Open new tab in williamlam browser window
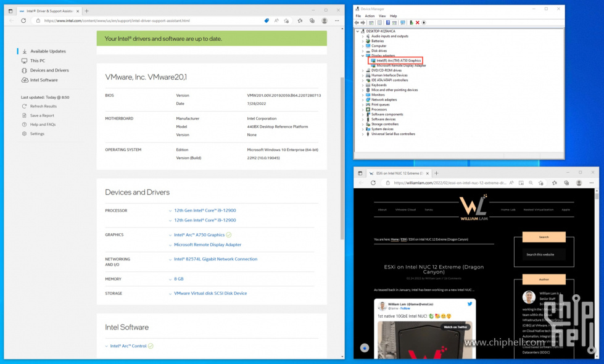 [436, 173]
